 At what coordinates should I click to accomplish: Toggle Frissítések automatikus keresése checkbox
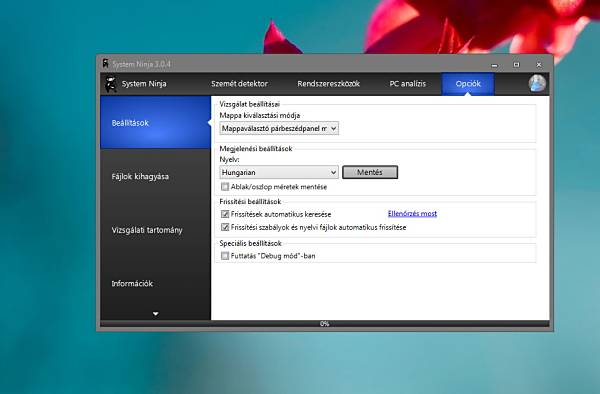click(225, 214)
